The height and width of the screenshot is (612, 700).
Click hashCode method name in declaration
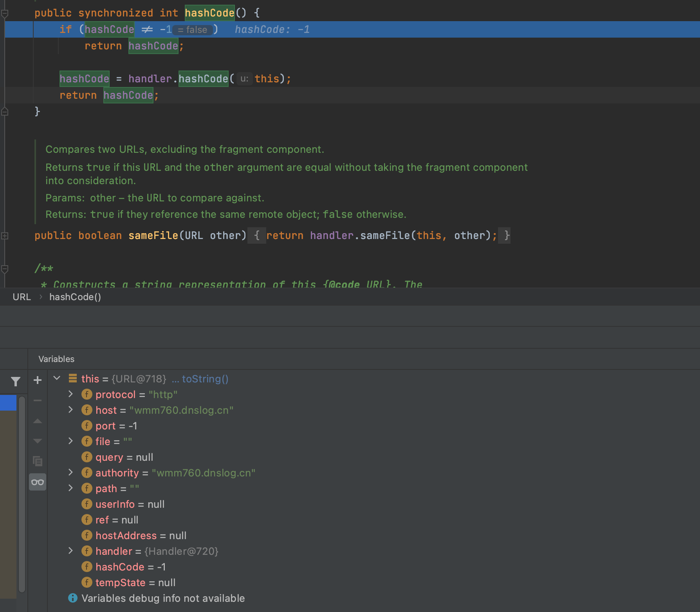pyautogui.click(x=209, y=13)
